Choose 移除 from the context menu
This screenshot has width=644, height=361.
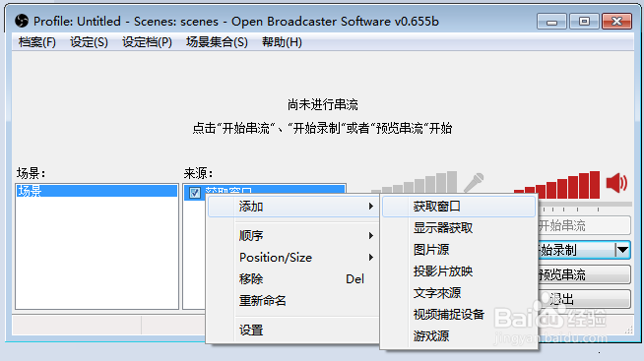point(293,279)
